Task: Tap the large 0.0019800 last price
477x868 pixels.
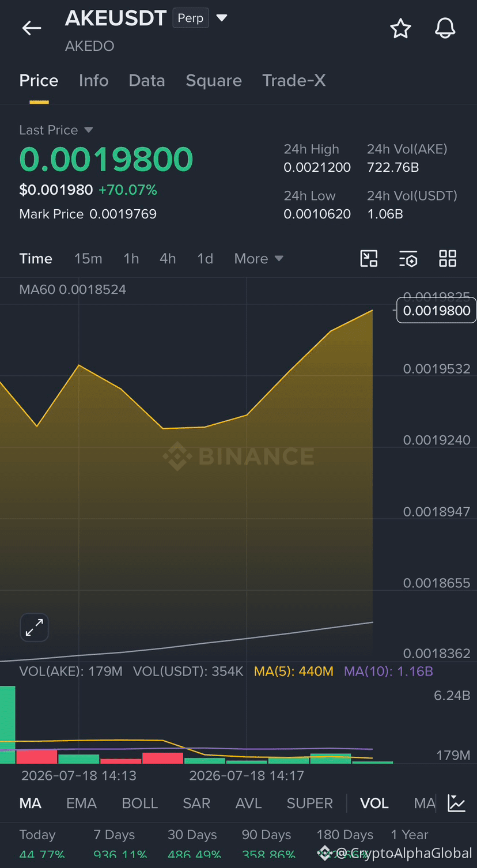Action: point(106,160)
